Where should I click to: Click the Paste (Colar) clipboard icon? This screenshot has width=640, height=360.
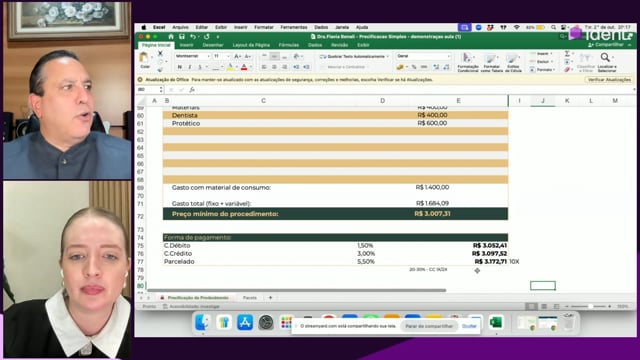coord(144,58)
